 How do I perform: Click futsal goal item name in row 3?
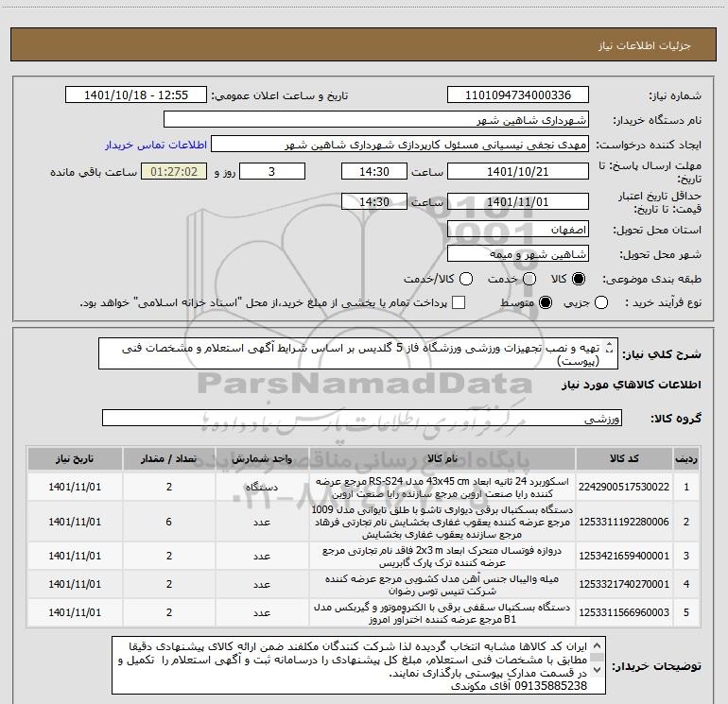point(442,556)
